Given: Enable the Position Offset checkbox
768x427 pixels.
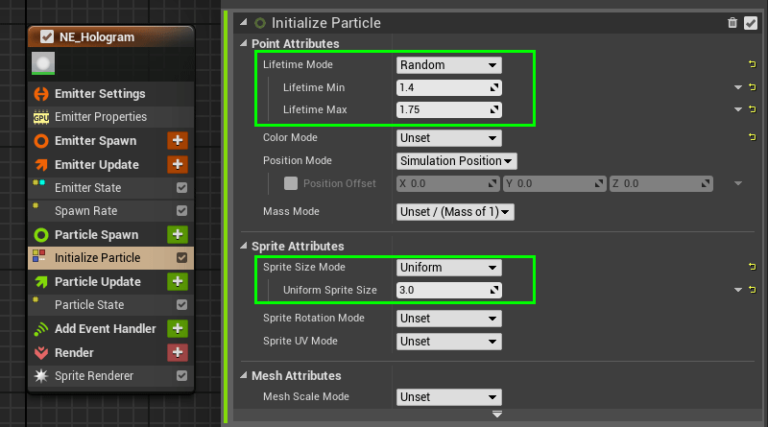Looking at the screenshot, I should point(290,183).
